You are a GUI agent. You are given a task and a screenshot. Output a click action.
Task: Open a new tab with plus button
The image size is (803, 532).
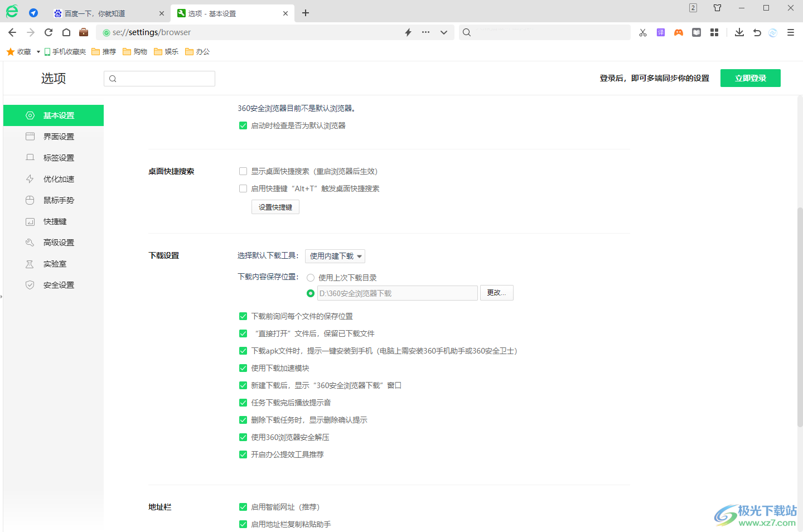click(306, 13)
